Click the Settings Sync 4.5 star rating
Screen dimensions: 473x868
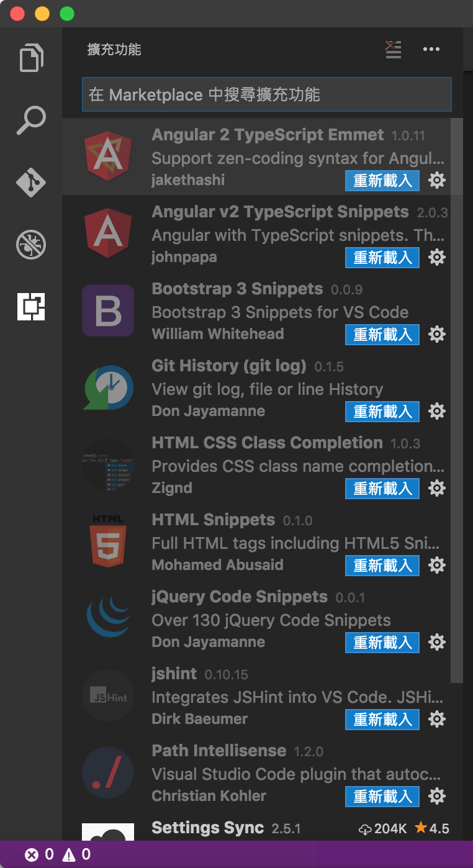point(431,829)
